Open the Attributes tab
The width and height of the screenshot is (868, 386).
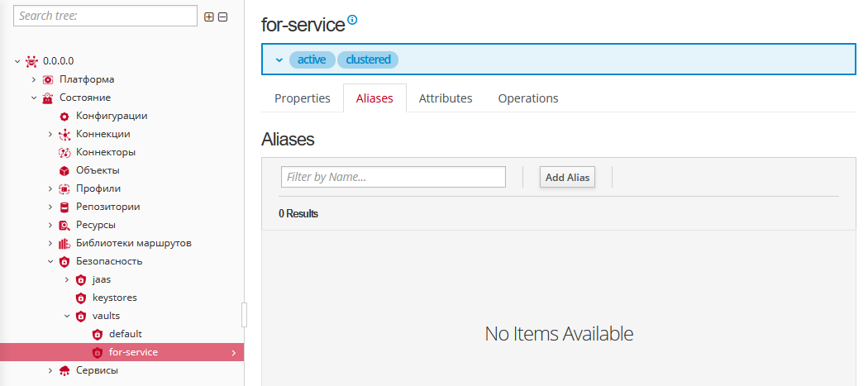tap(446, 98)
